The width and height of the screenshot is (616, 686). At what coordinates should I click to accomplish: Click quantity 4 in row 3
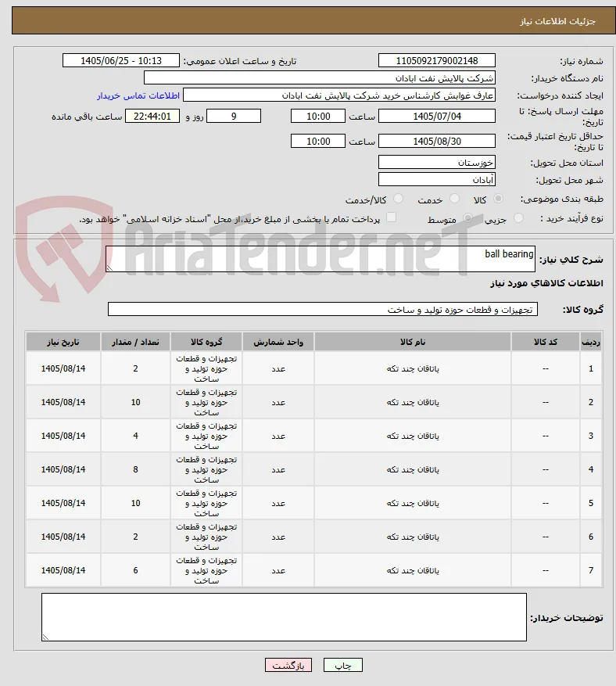tap(135, 436)
